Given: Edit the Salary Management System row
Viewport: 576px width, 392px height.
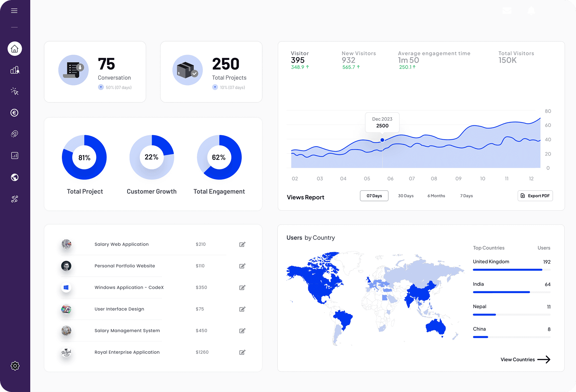Looking at the screenshot, I should click(242, 331).
